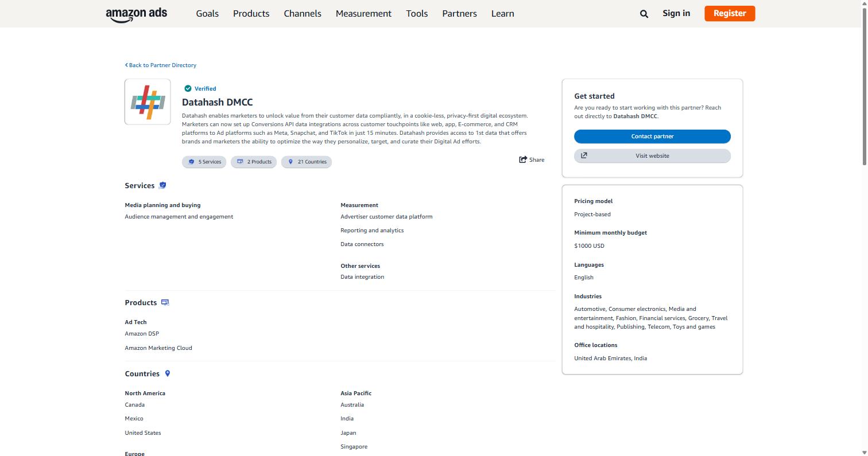The image size is (868, 456).
Task: Click 'Project-based' pricing value
Action: click(592, 214)
